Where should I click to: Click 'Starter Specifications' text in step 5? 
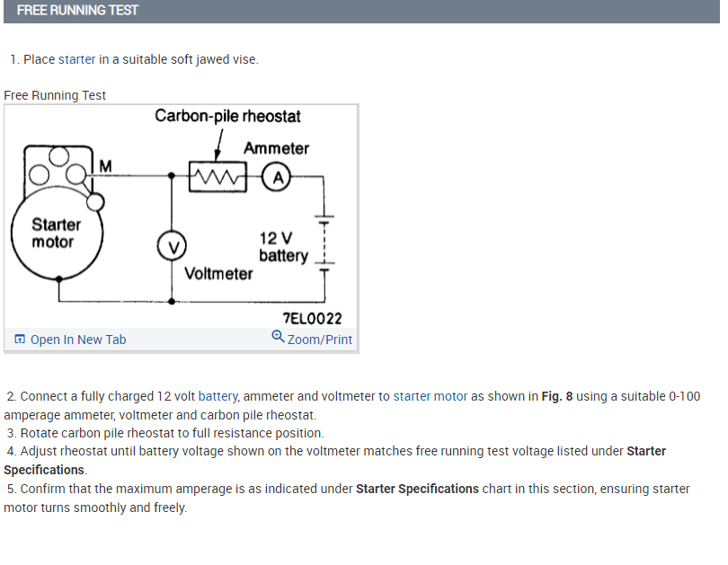tap(417, 489)
